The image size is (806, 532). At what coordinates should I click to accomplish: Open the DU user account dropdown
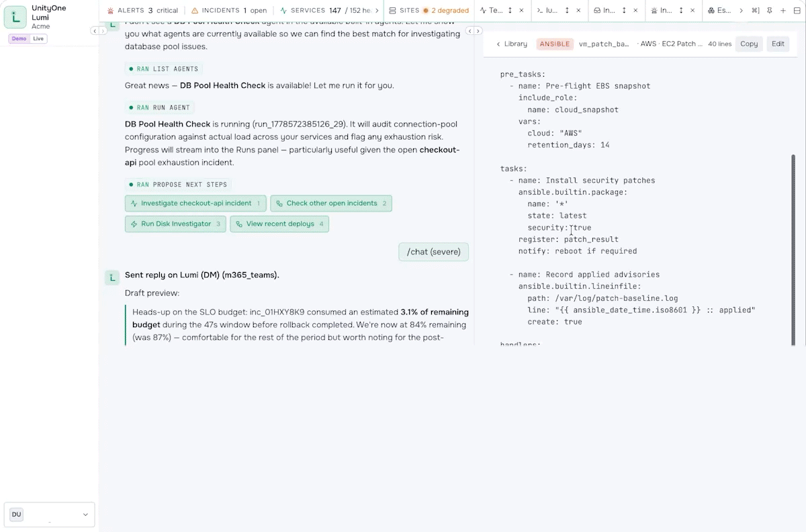tap(49, 515)
